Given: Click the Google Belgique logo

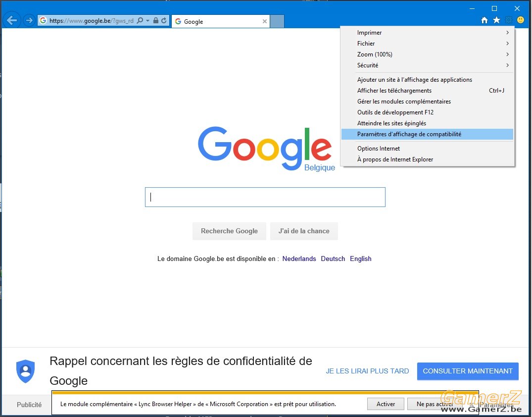Looking at the screenshot, I should pyautogui.click(x=266, y=149).
